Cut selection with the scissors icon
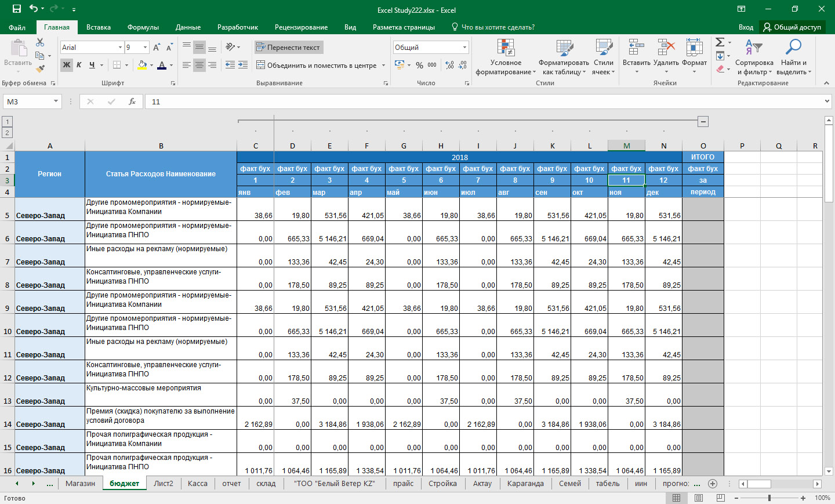This screenshot has height=504, width=835. (40, 43)
